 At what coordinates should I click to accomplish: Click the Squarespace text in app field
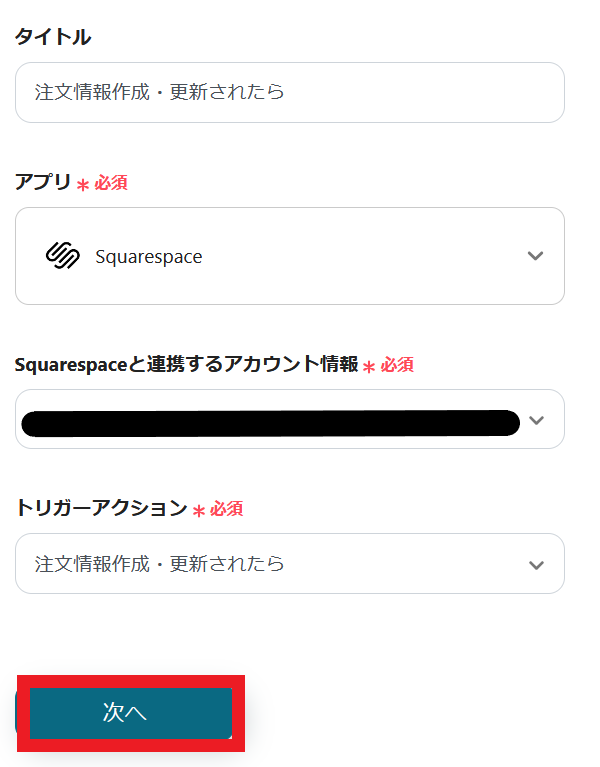point(149,257)
